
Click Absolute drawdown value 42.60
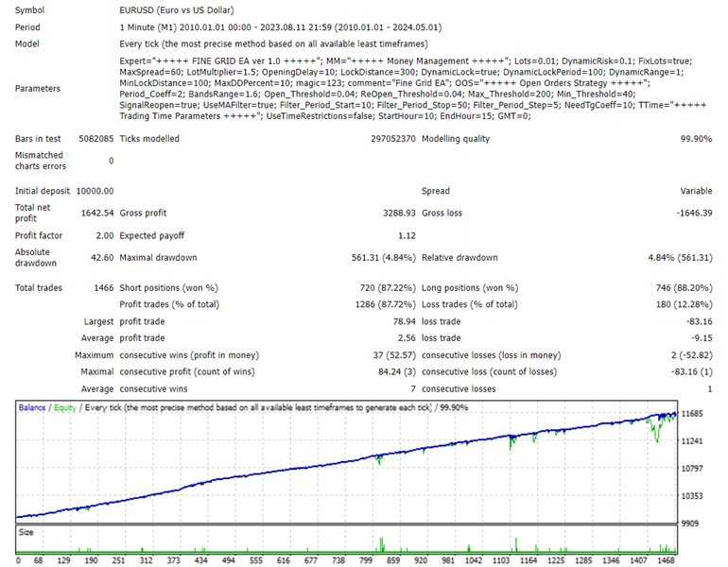pyautogui.click(x=102, y=257)
